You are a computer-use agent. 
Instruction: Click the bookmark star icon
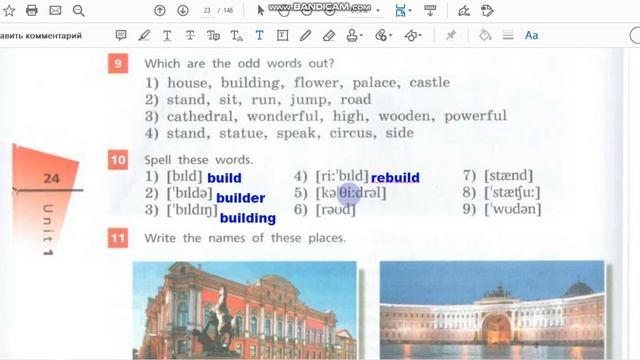coord(9,11)
